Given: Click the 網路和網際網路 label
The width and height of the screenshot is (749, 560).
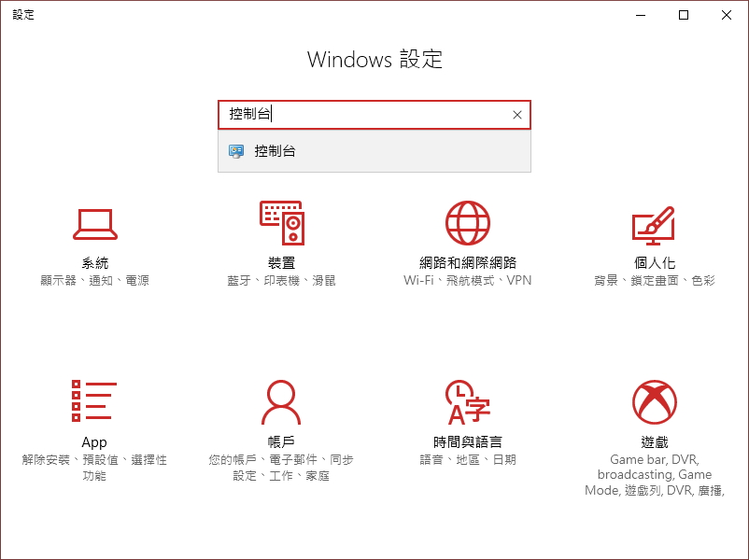Looking at the screenshot, I should tap(468, 262).
